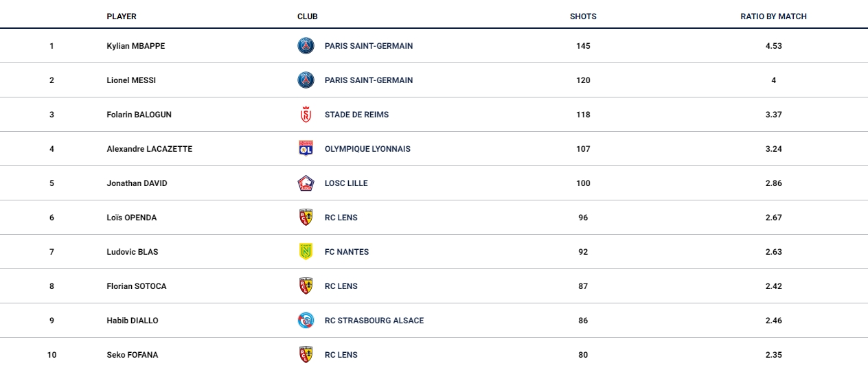The width and height of the screenshot is (868, 370).
Task: Click the RC Lens crest in Openda's row
Action: (x=306, y=218)
